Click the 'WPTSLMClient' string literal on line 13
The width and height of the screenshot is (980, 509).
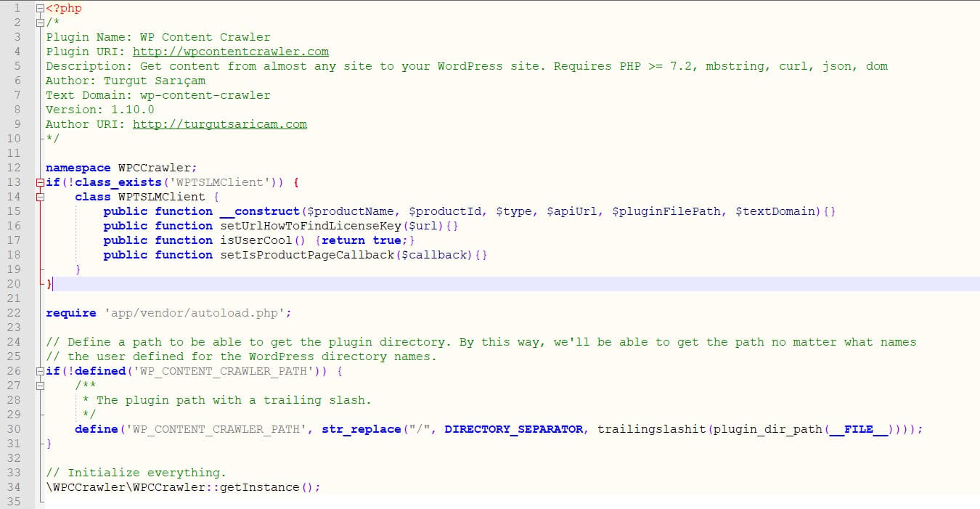(x=220, y=182)
